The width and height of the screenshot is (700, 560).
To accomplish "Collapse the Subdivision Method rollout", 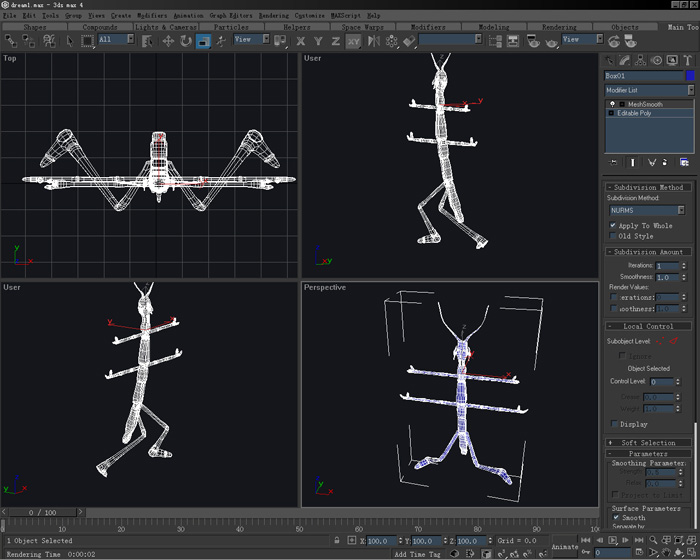I will pos(648,188).
